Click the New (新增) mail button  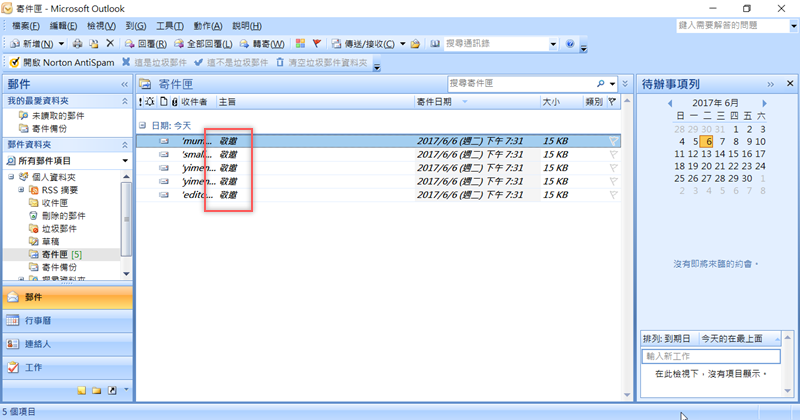click(32, 44)
